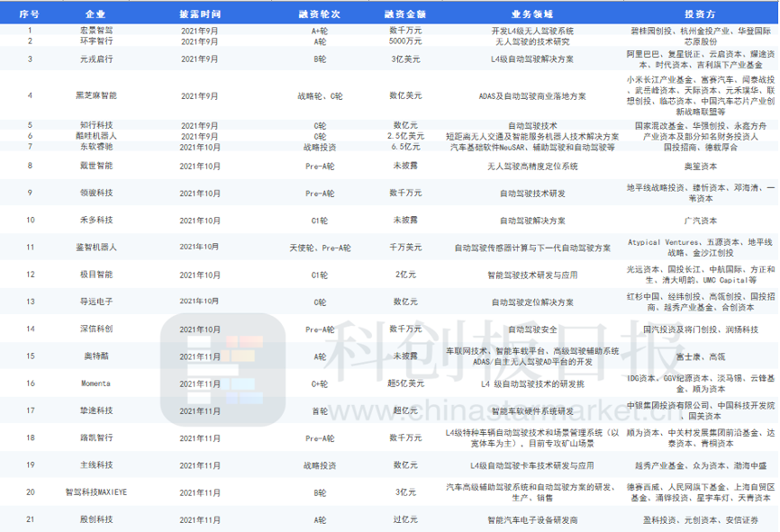Select company cell 禾多科技

(96, 220)
